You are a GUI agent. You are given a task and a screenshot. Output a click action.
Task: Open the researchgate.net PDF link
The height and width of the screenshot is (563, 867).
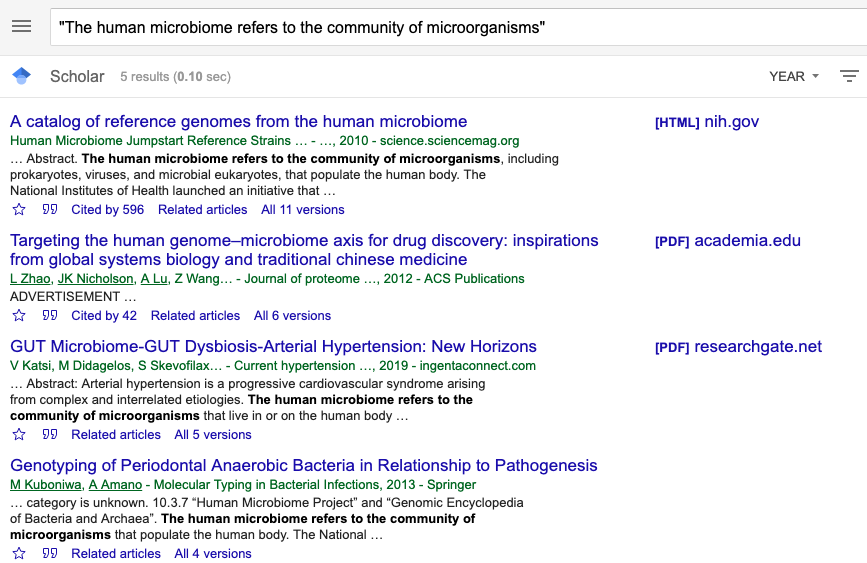point(738,347)
